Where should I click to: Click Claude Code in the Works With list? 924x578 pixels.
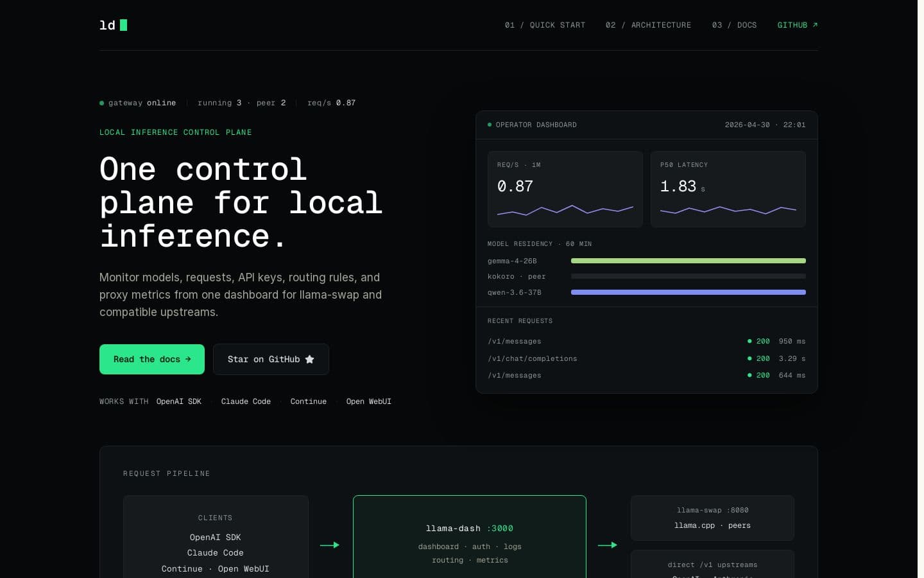tap(246, 401)
